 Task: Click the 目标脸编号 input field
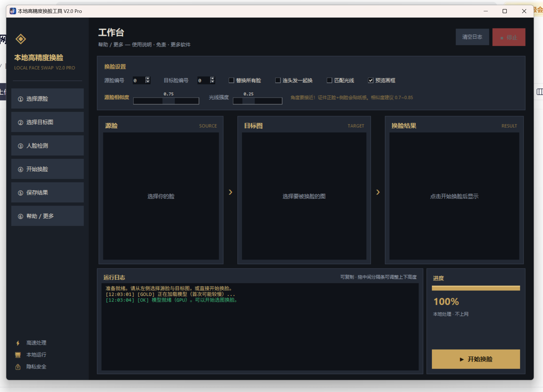click(x=204, y=80)
